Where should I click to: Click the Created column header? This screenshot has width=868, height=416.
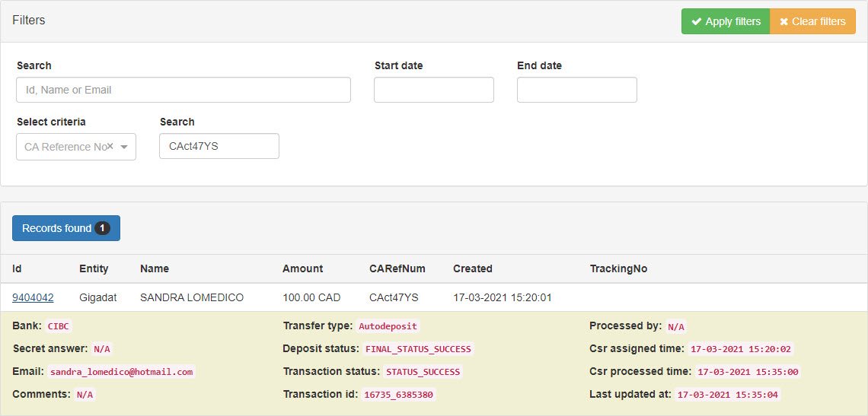[473, 269]
